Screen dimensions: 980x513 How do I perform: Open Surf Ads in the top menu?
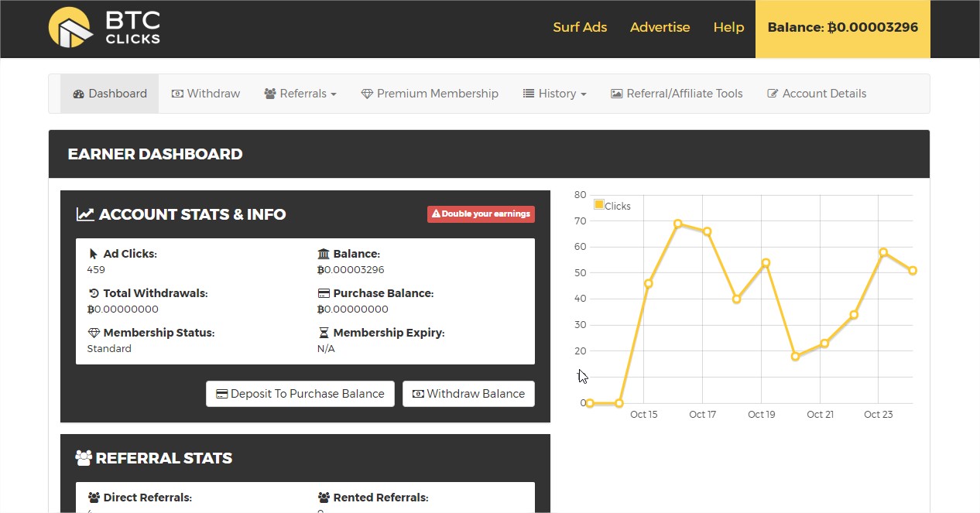tap(580, 27)
